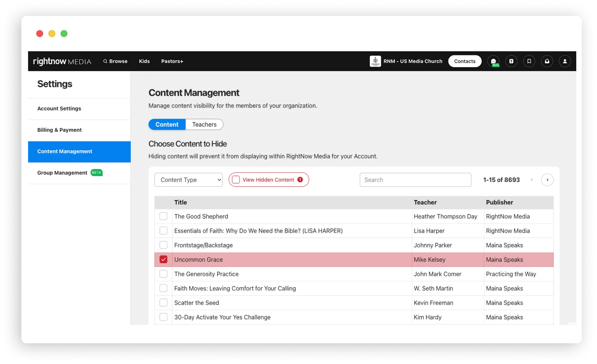Open the Pastors+ menu item
The image size is (597, 364).
pos(172,61)
